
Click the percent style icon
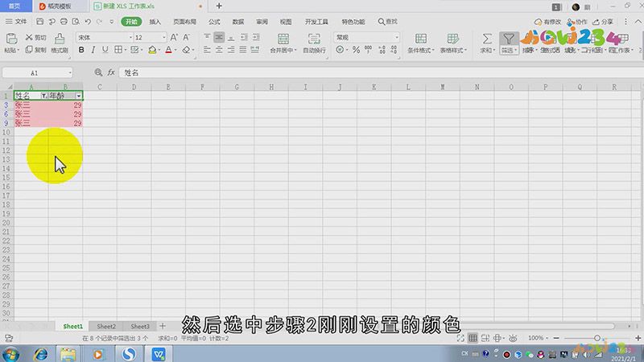point(356,50)
